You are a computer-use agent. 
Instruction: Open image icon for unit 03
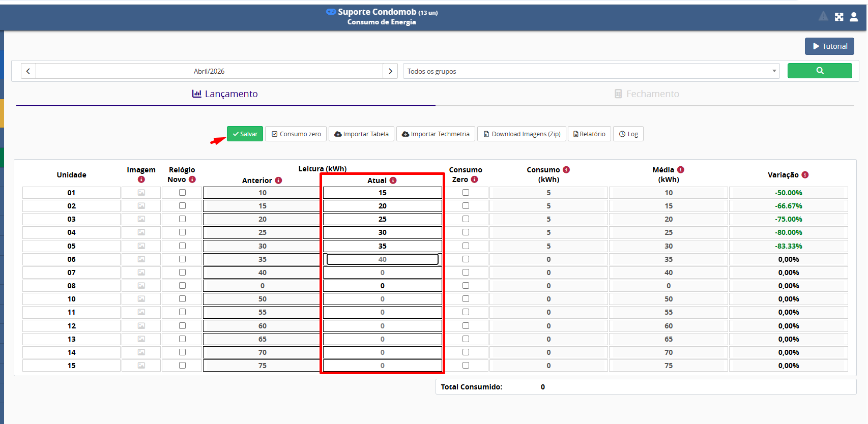pyautogui.click(x=141, y=219)
